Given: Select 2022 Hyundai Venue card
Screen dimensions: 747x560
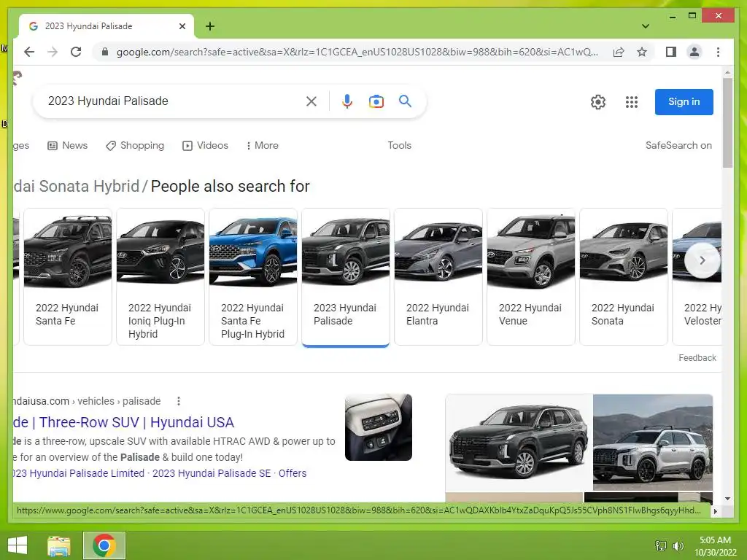Looking at the screenshot, I should [531, 276].
